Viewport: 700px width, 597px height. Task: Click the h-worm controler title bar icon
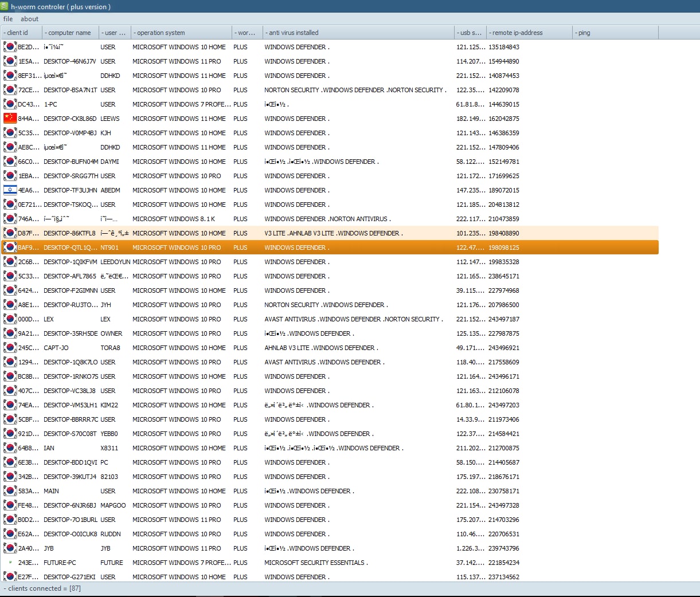[5, 6]
